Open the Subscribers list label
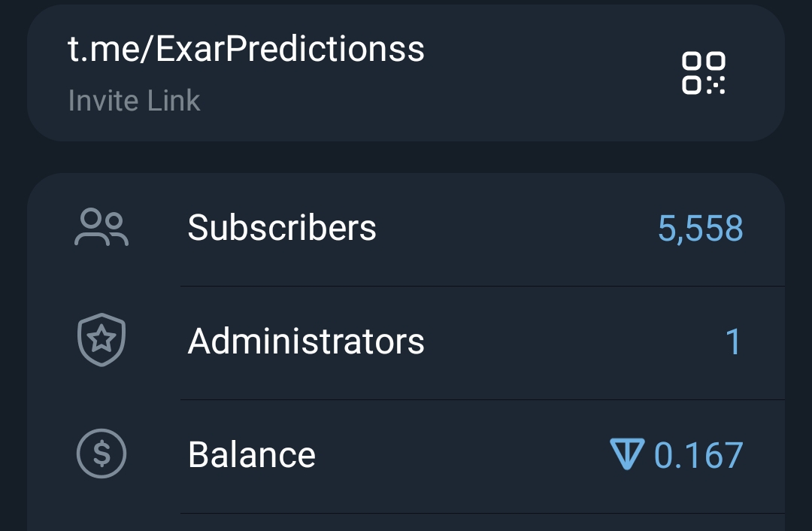The image size is (812, 531). point(282,228)
